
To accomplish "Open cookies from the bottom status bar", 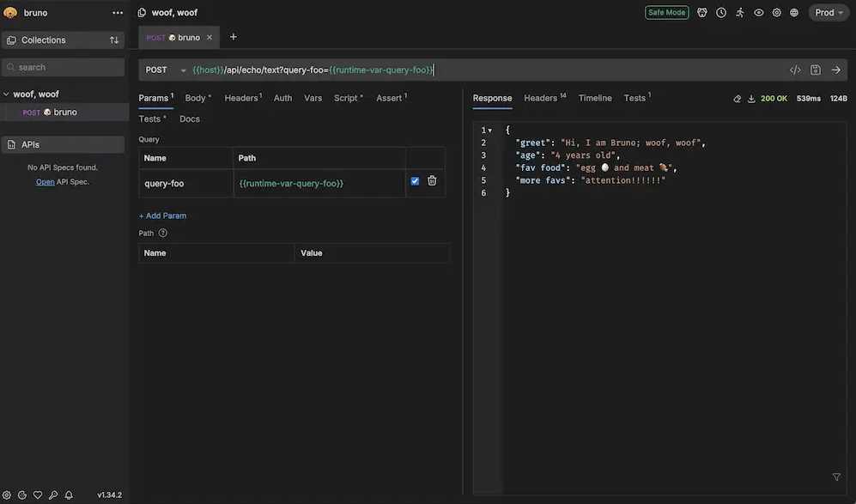I will pyautogui.click(x=22, y=495).
